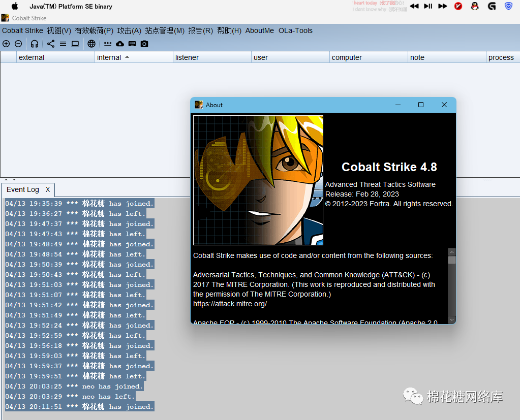Click the Release: Feb 28, 2023 text
The width and height of the screenshot is (520, 420).
(x=362, y=194)
